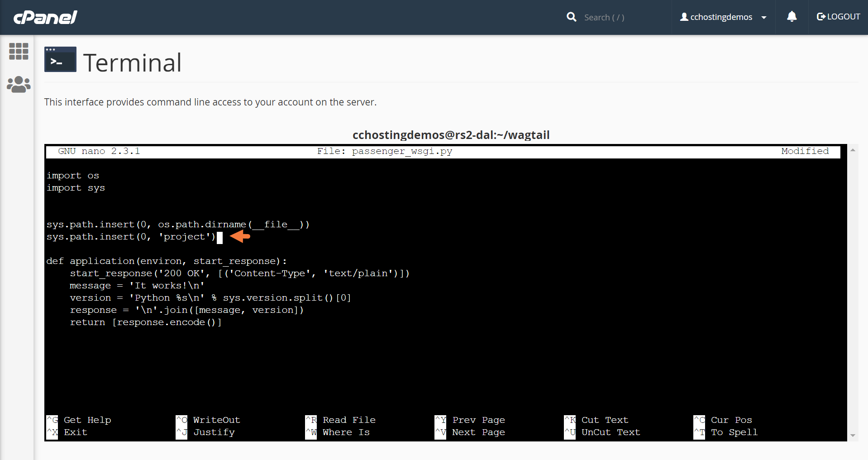The image size is (868, 460).
Task: Click the cPanel logo
Action: 45,17
